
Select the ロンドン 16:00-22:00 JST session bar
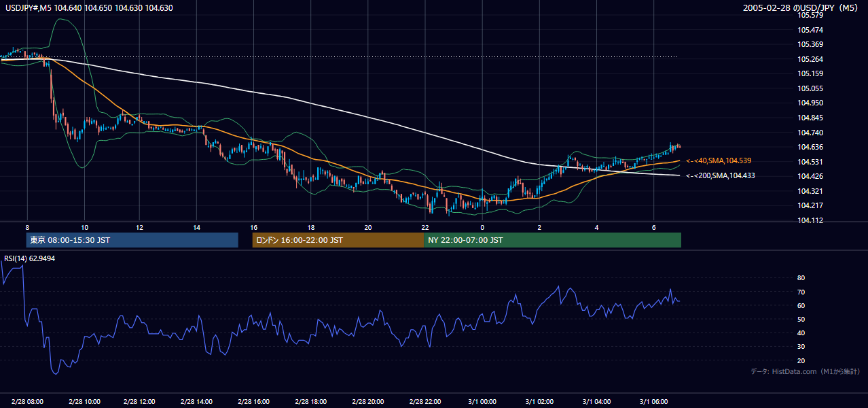[338, 240]
